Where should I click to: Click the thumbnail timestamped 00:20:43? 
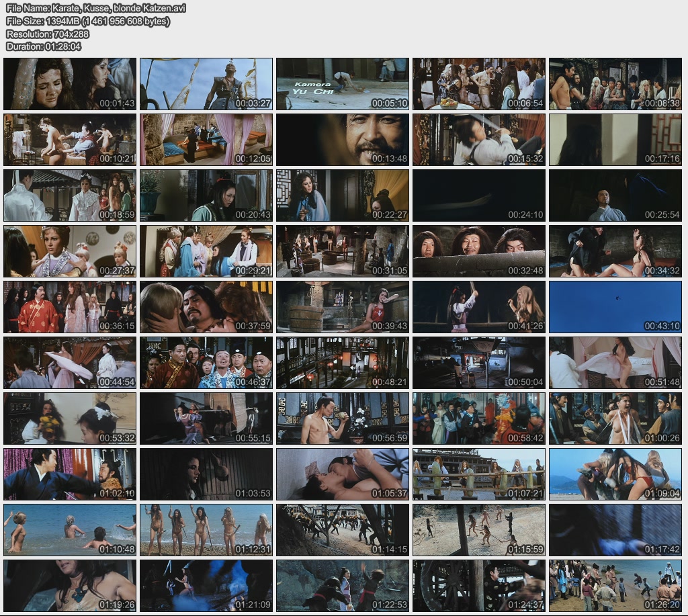click(x=206, y=195)
